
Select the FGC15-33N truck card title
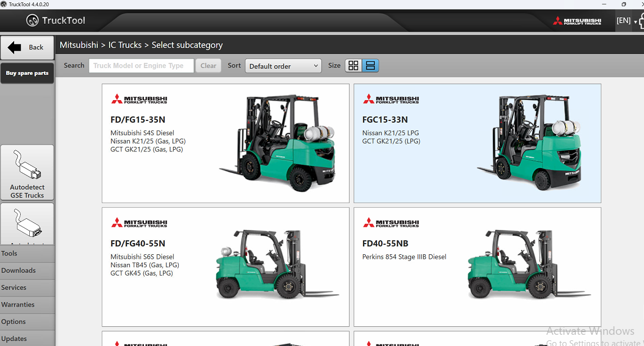click(x=385, y=120)
